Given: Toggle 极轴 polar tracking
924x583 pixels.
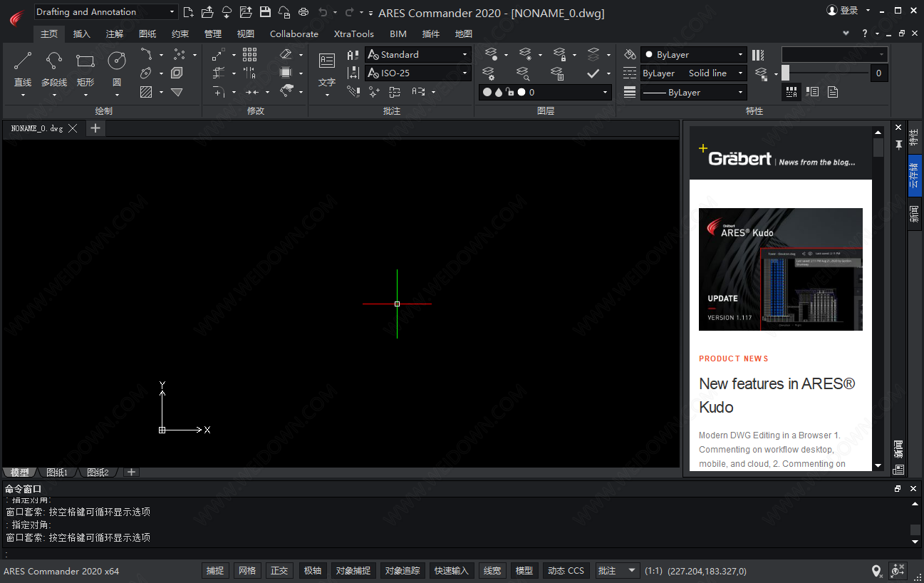Looking at the screenshot, I should point(313,571).
